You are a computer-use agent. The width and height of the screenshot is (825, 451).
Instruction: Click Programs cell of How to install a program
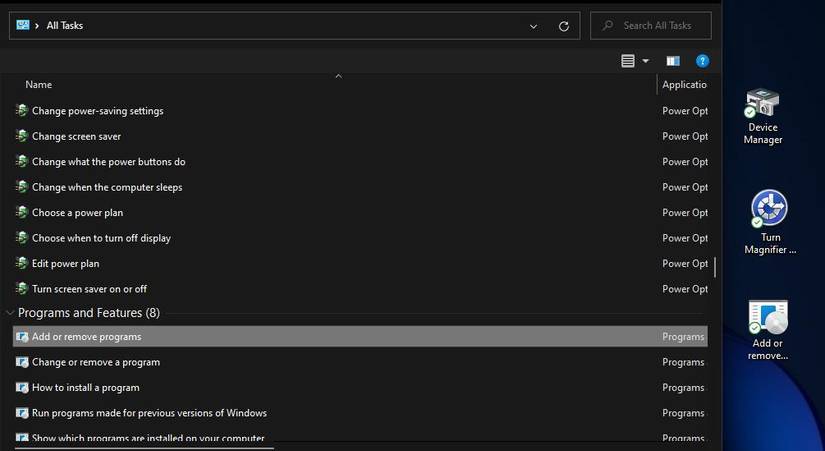pyautogui.click(x=683, y=387)
